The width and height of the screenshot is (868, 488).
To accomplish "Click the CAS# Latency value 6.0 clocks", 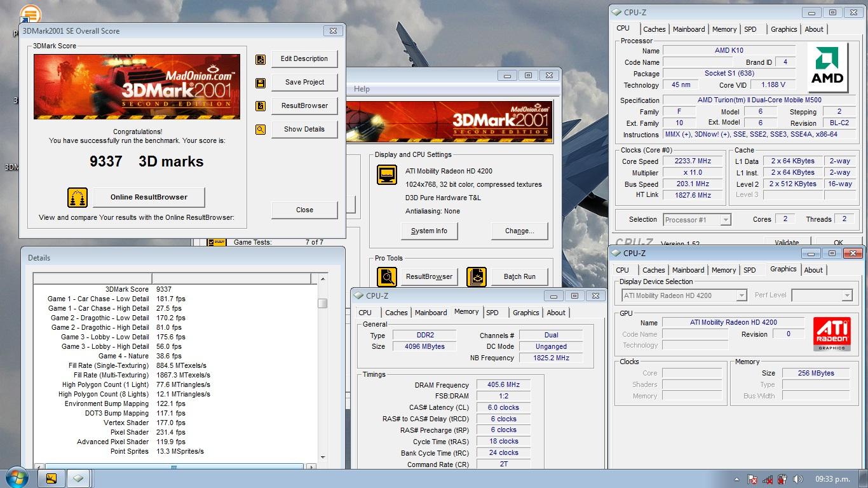I will pos(503,408).
